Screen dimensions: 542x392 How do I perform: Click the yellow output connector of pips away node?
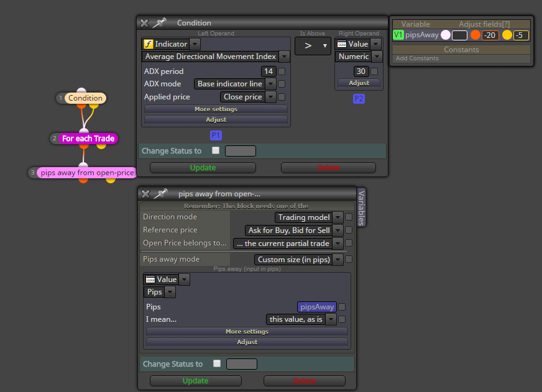pos(110,180)
